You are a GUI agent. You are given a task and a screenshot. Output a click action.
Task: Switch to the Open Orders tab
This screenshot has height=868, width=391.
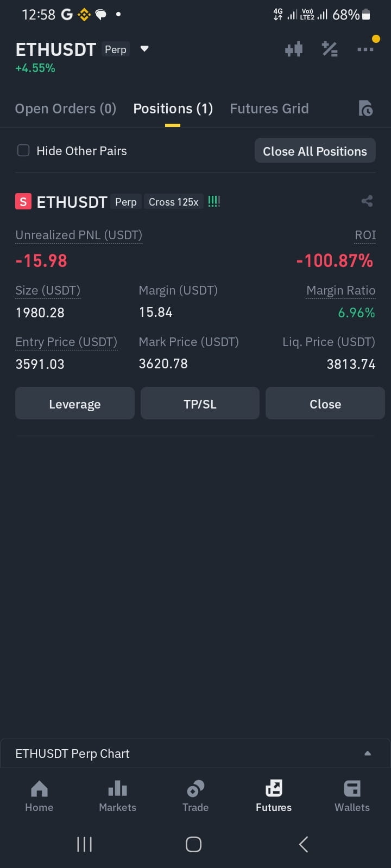click(x=66, y=108)
